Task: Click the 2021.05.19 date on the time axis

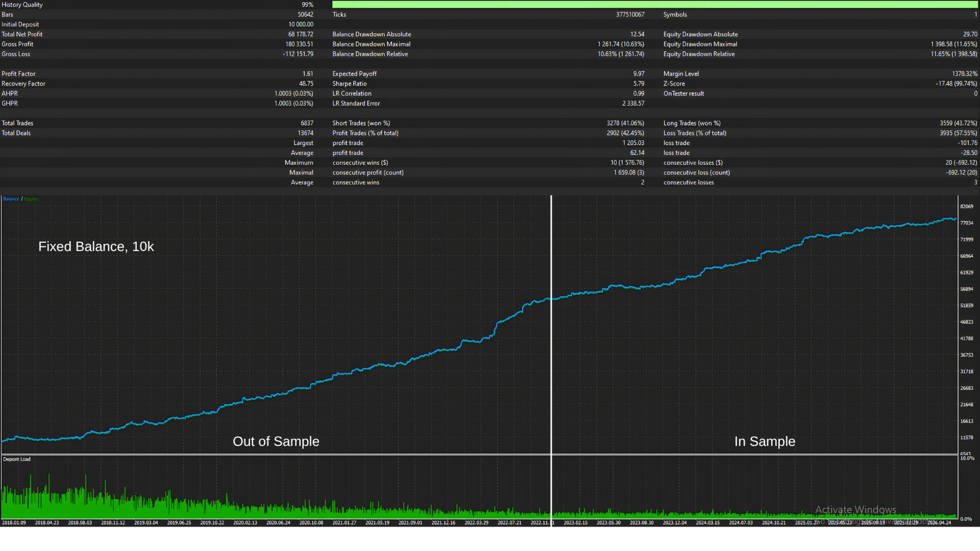Action: point(377,523)
